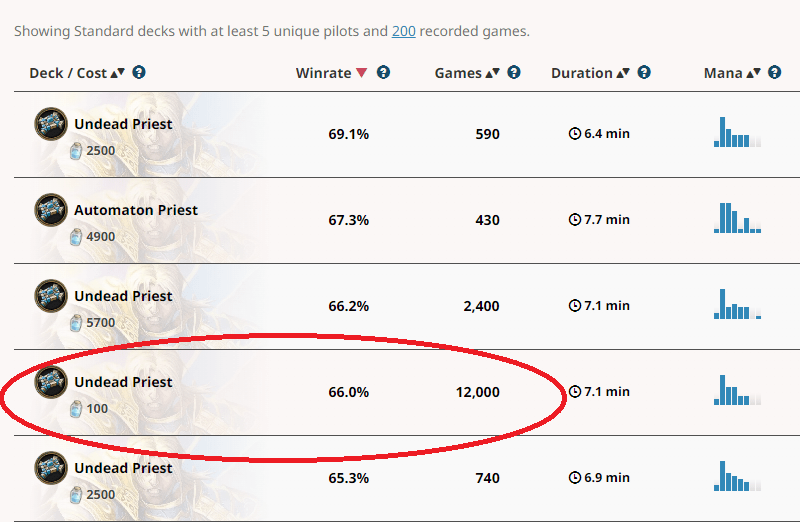Sort by Duration column arrows
Viewport: 800px width, 522px height.
click(x=623, y=73)
